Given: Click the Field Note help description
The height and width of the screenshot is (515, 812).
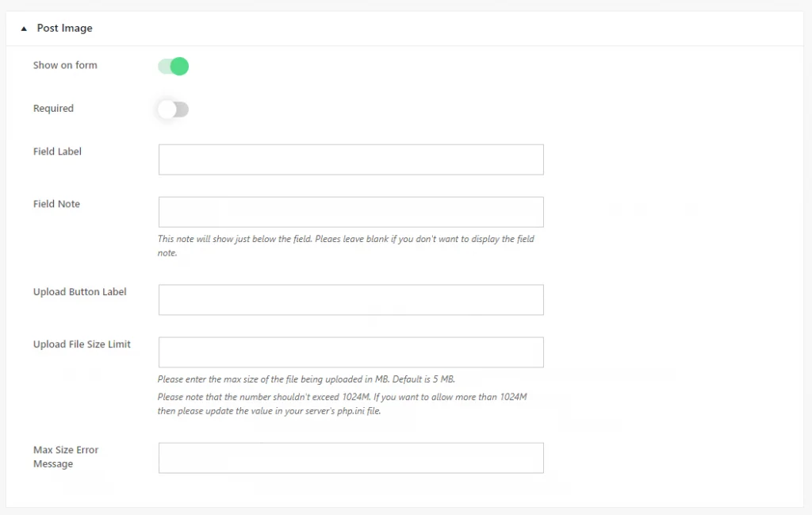Looking at the screenshot, I should click(x=346, y=246).
